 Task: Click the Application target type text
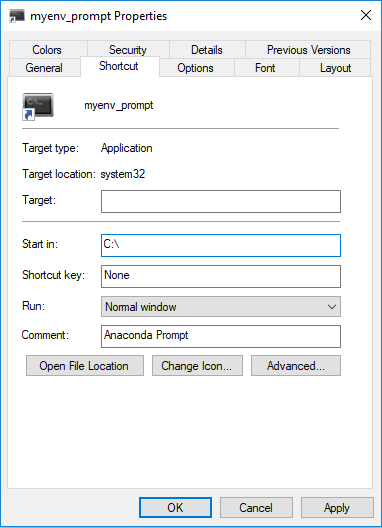point(127,148)
